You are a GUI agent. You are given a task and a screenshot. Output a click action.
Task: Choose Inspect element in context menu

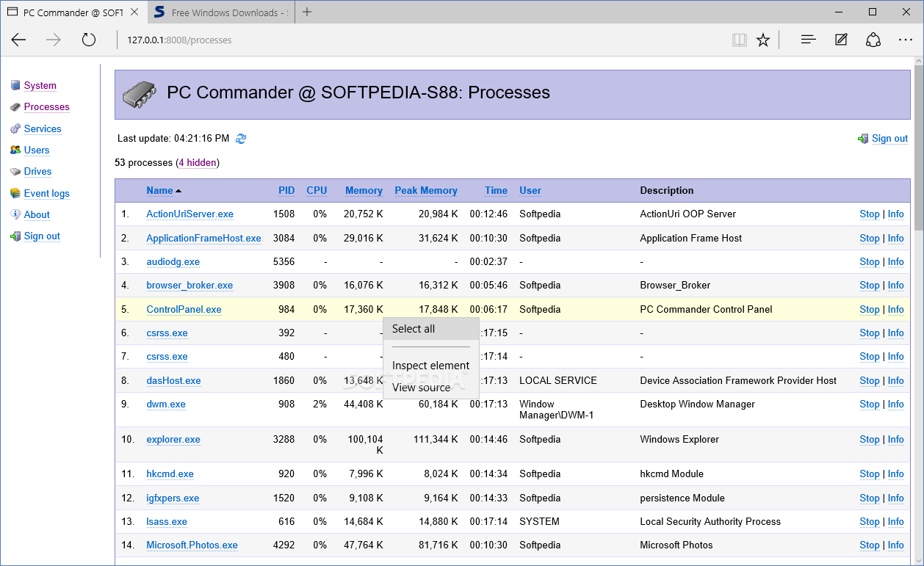point(431,366)
